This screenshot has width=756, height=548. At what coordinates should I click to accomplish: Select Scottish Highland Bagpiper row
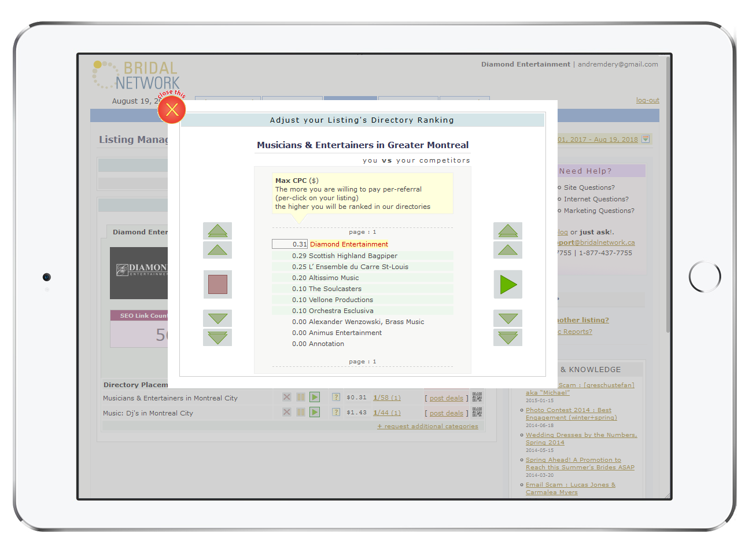[x=363, y=256]
